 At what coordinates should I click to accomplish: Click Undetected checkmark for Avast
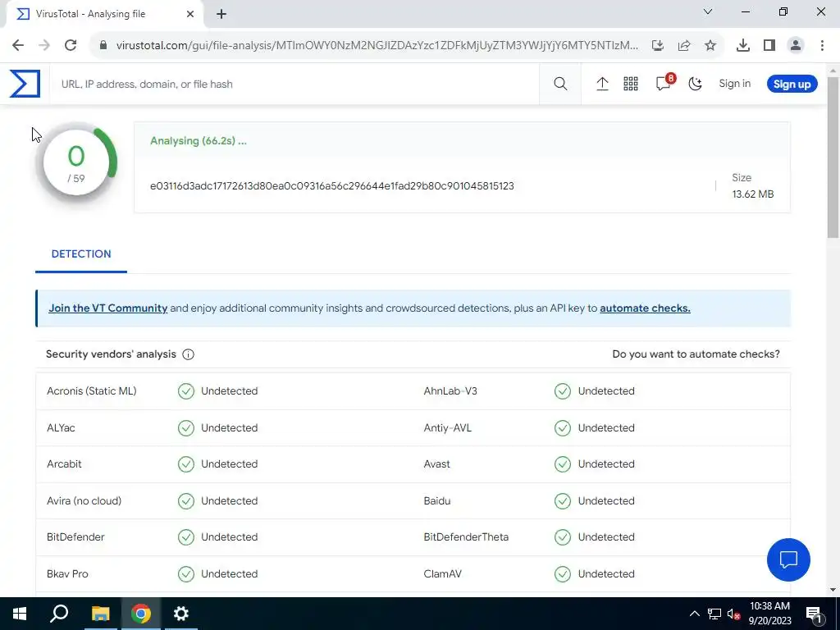563,464
